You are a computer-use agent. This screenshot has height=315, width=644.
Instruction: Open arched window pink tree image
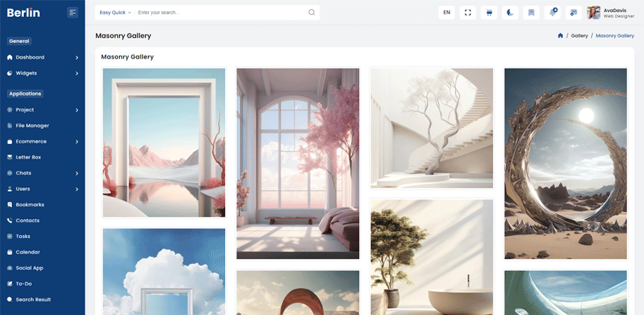coord(298,164)
